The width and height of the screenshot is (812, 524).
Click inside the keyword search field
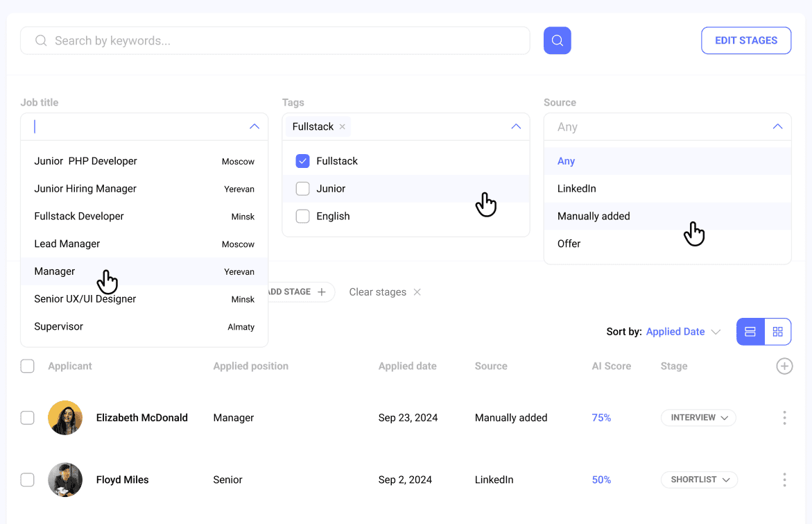coord(208,40)
